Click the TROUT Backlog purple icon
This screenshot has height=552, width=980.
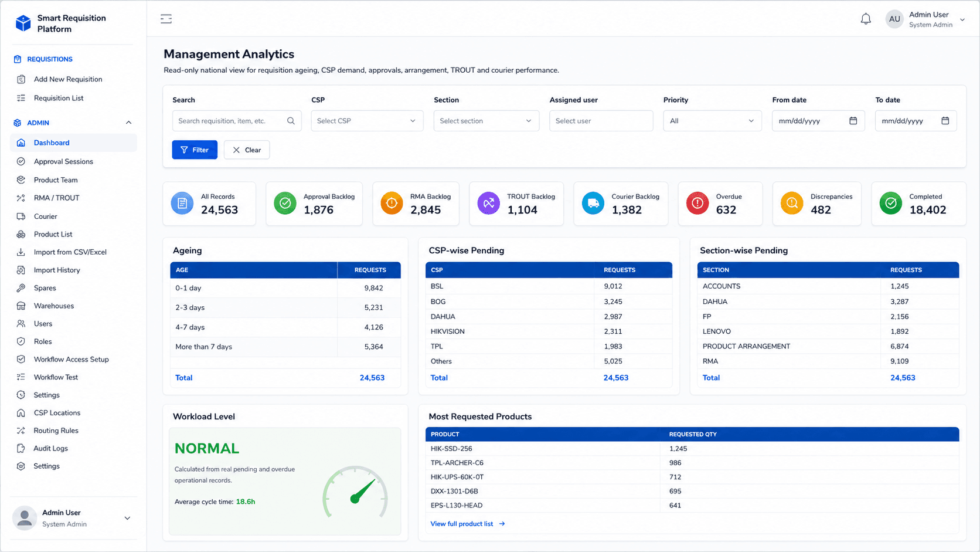[x=488, y=203]
